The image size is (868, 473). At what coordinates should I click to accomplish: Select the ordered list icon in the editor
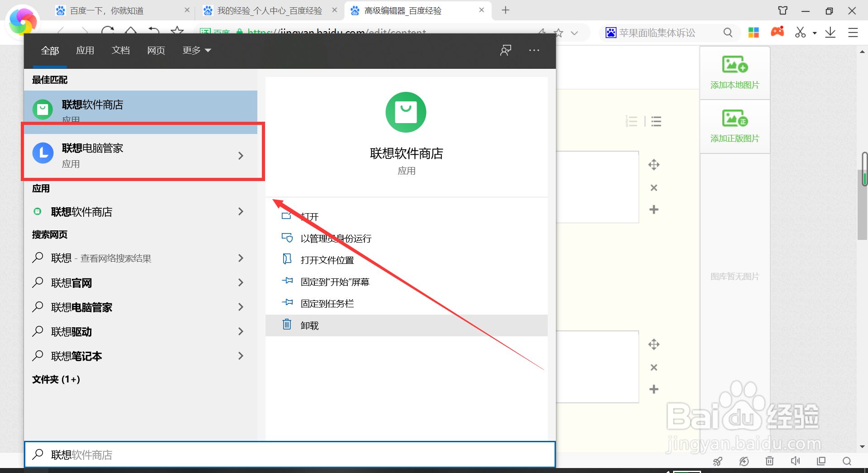point(631,121)
